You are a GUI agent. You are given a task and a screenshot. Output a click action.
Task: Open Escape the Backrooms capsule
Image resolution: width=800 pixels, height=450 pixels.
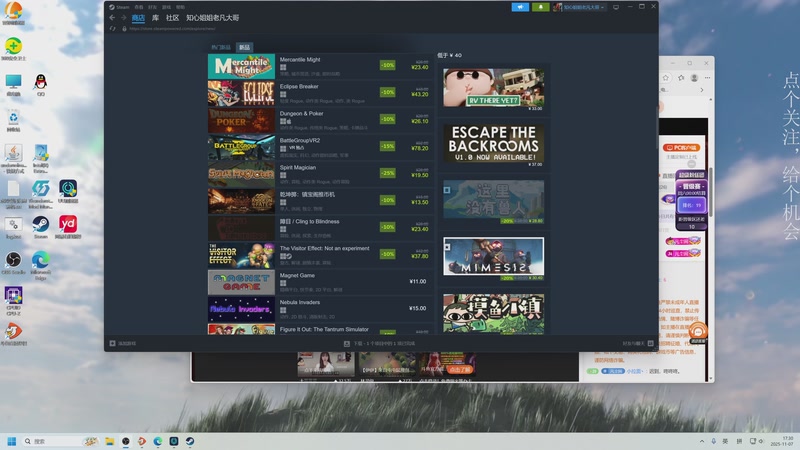click(493, 144)
